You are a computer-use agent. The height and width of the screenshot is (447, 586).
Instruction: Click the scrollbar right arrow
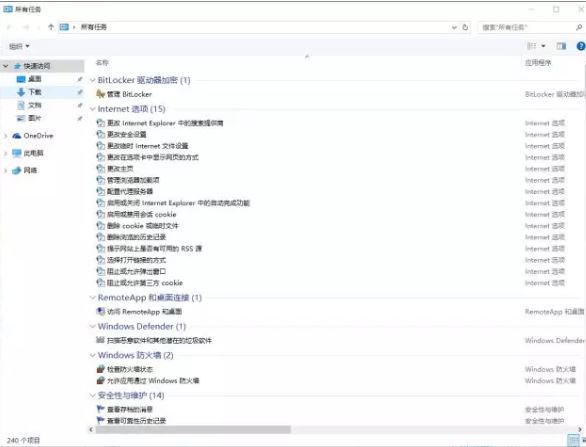[x=580, y=429]
